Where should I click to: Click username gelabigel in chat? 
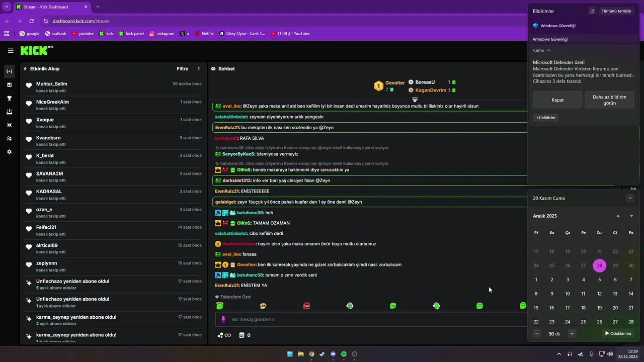225,202
